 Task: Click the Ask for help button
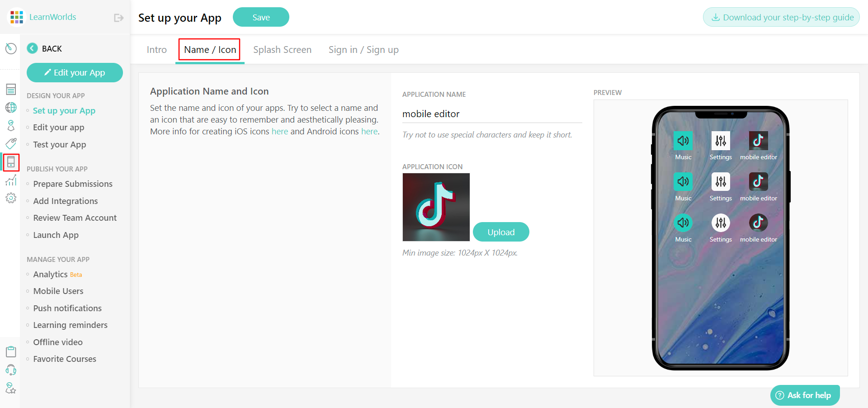805,395
